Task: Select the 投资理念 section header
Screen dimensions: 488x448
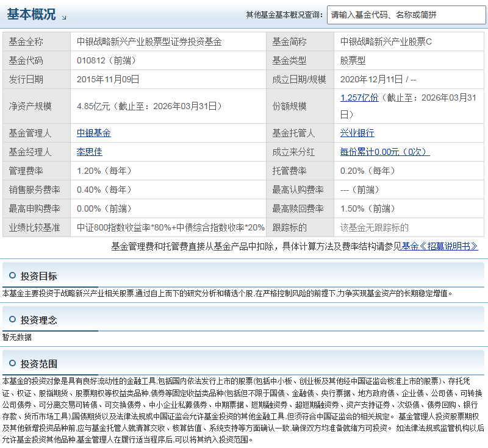Action: pyautogui.click(x=39, y=320)
